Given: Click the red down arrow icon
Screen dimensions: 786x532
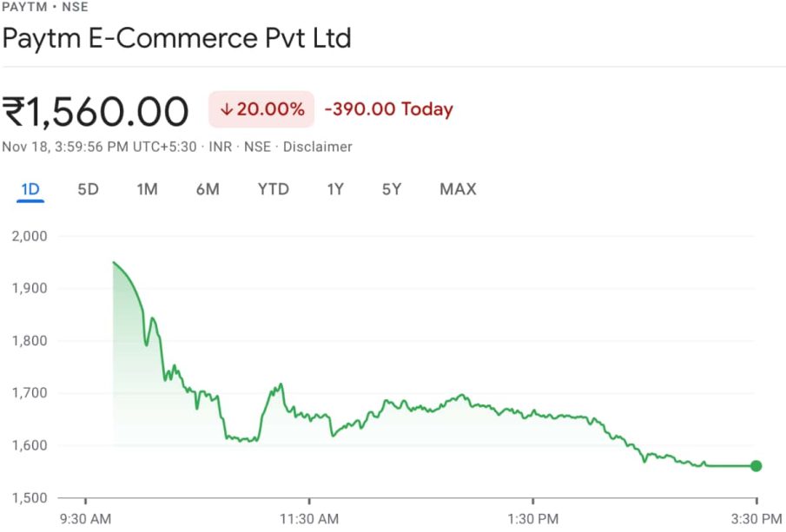Looking at the screenshot, I should click(x=227, y=109).
